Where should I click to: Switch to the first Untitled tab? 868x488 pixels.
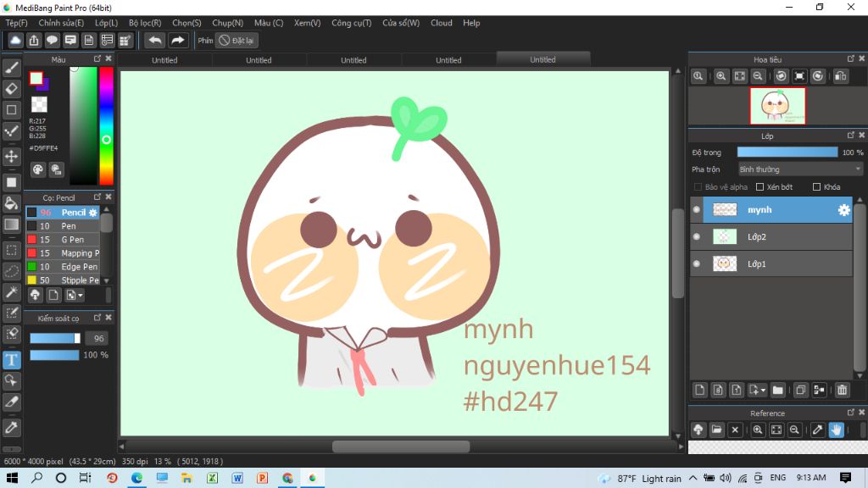tap(164, 60)
